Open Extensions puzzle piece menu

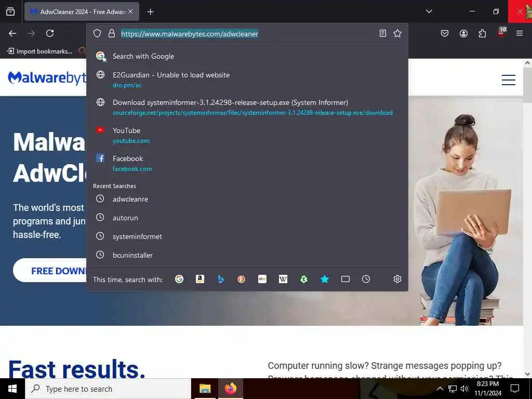482,33
